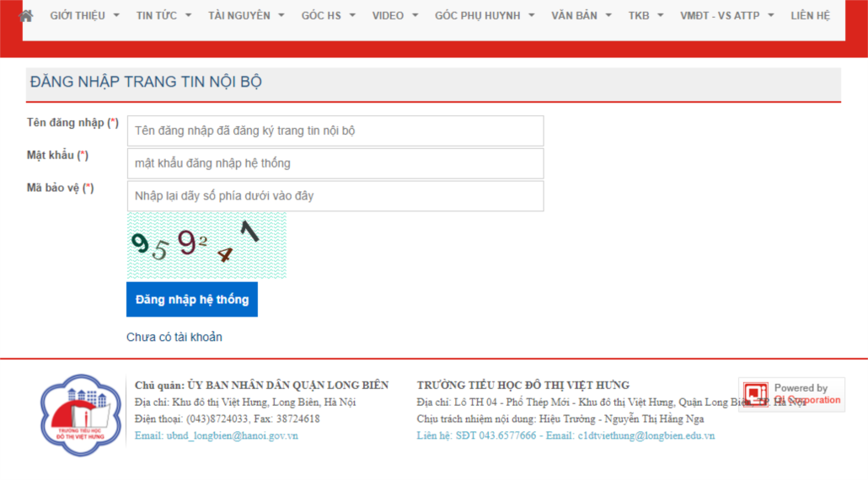Open the GÓC HS dropdown
This screenshot has width=868, height=480.
pyautogui.click(x=328, y=15)
